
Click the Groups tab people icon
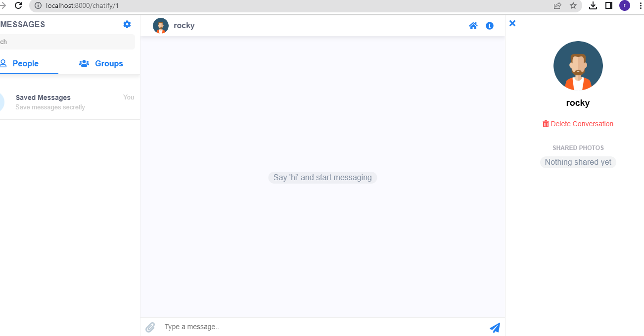83,63
